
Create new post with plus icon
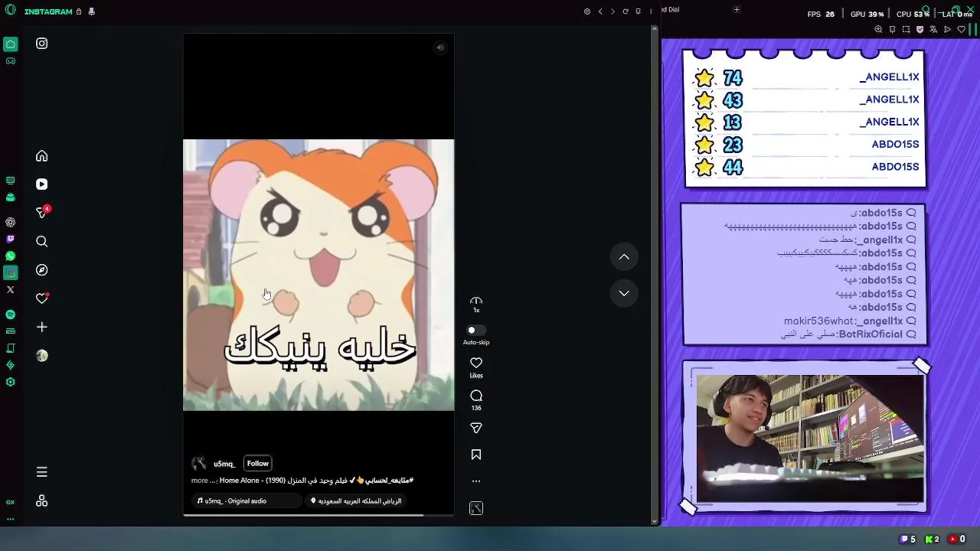coord(42,328)
